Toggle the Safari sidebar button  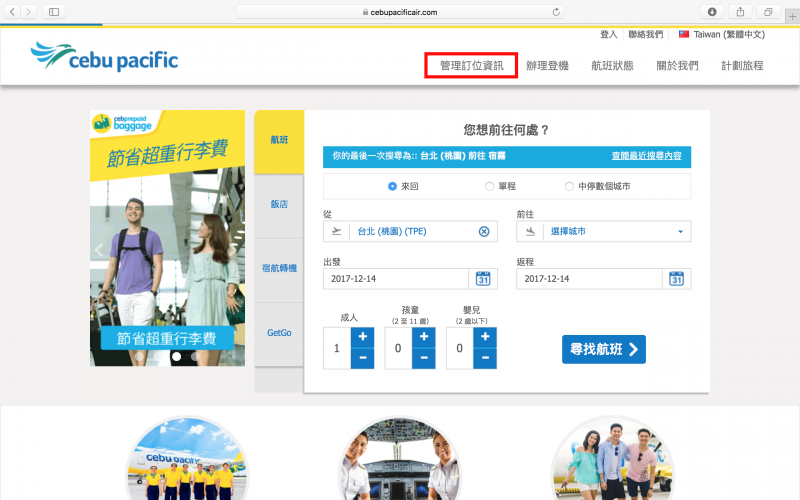54,12
